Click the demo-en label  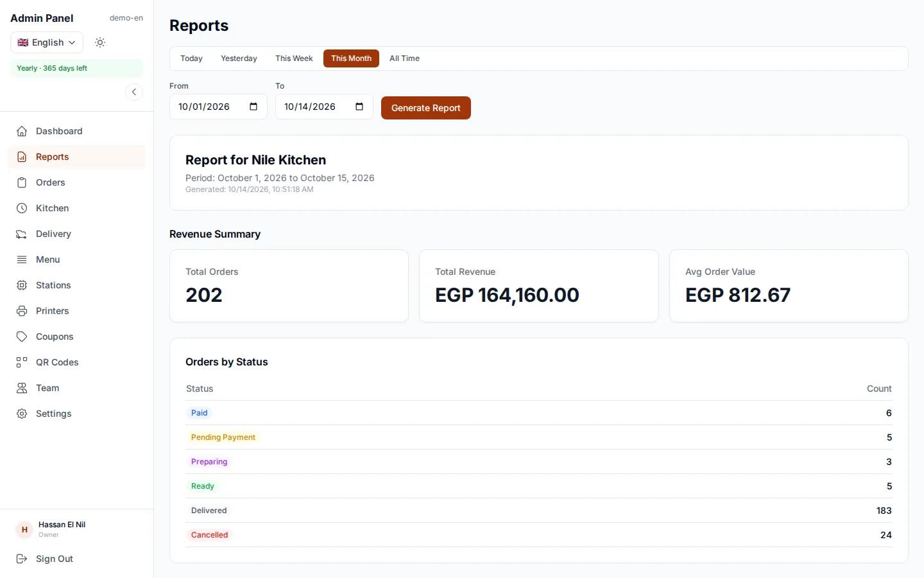coord(126,18)
